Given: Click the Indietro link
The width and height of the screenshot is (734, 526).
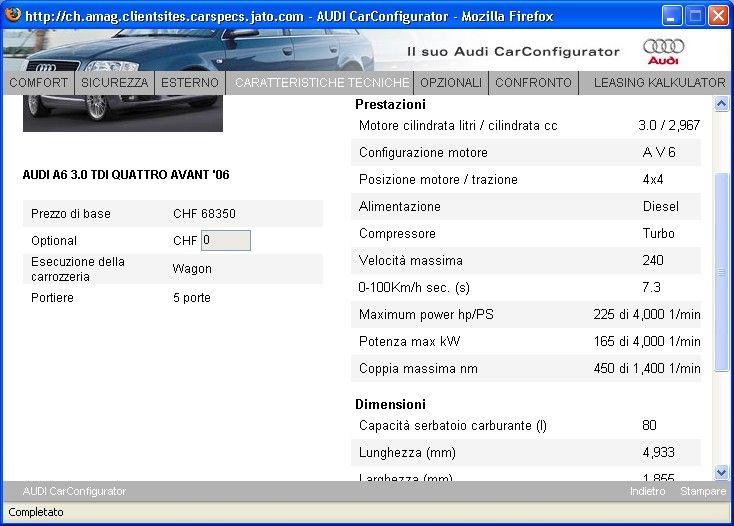Looking at the screenshot, I should coord(647,491).
